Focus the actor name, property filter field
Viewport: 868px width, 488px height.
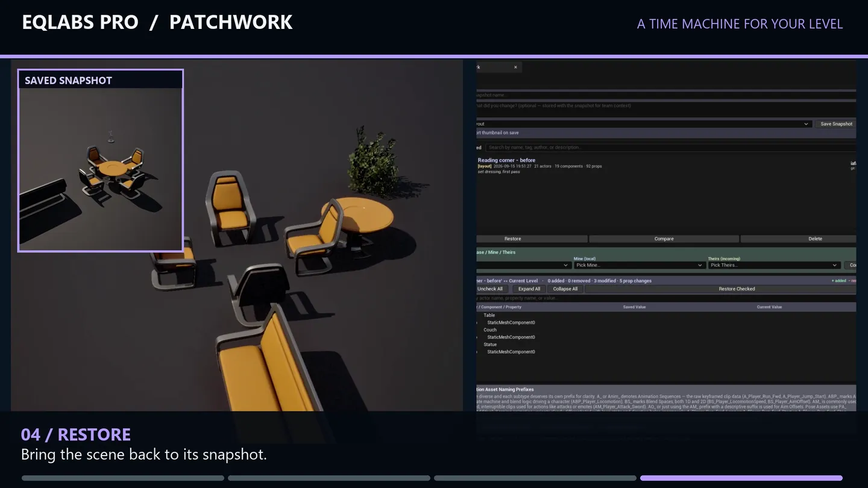point(666,298)
